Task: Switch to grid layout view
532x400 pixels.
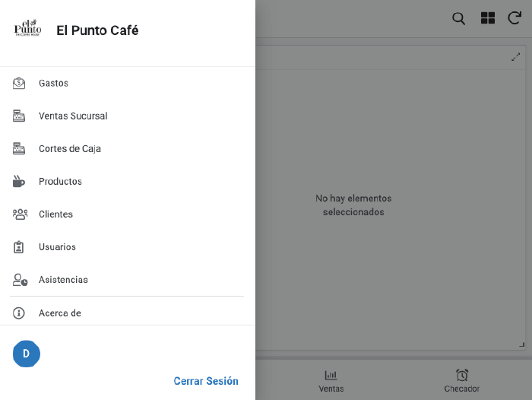Action: 487,18
